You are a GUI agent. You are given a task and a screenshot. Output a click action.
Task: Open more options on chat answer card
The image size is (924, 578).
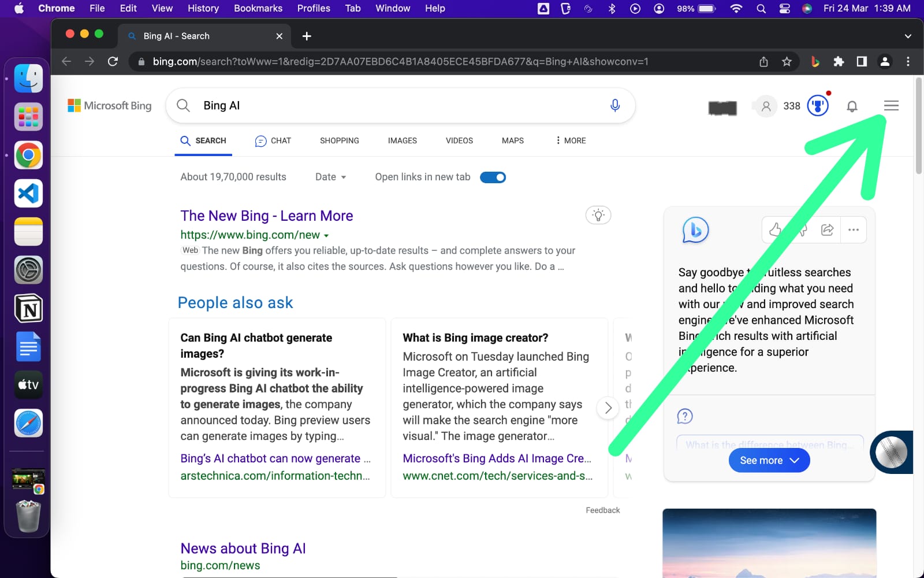[854, 230]
